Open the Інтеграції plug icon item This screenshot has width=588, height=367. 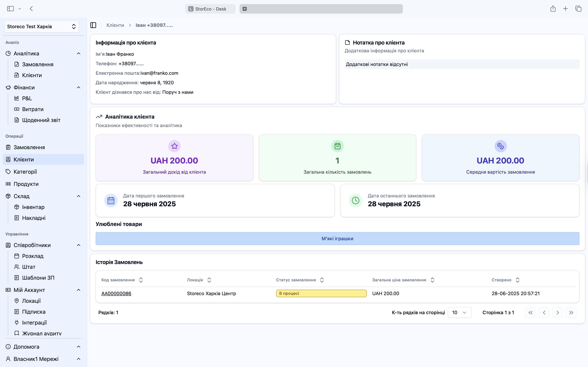34,323
